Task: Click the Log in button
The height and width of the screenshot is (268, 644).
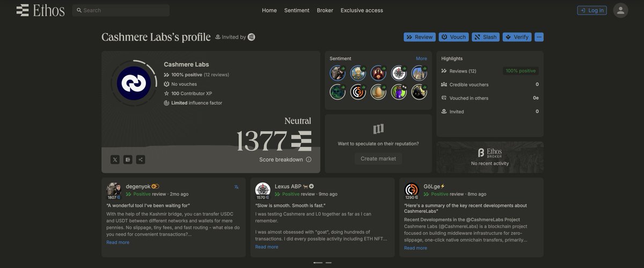Action: 592,10
